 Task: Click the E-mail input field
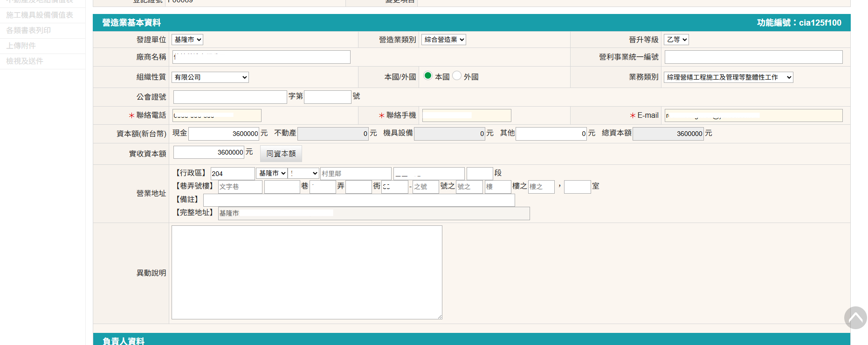[x=753, y=115]
